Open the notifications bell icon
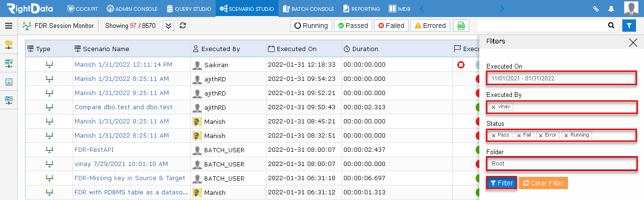The image size is (644, 200). click(x=611, y=9)
